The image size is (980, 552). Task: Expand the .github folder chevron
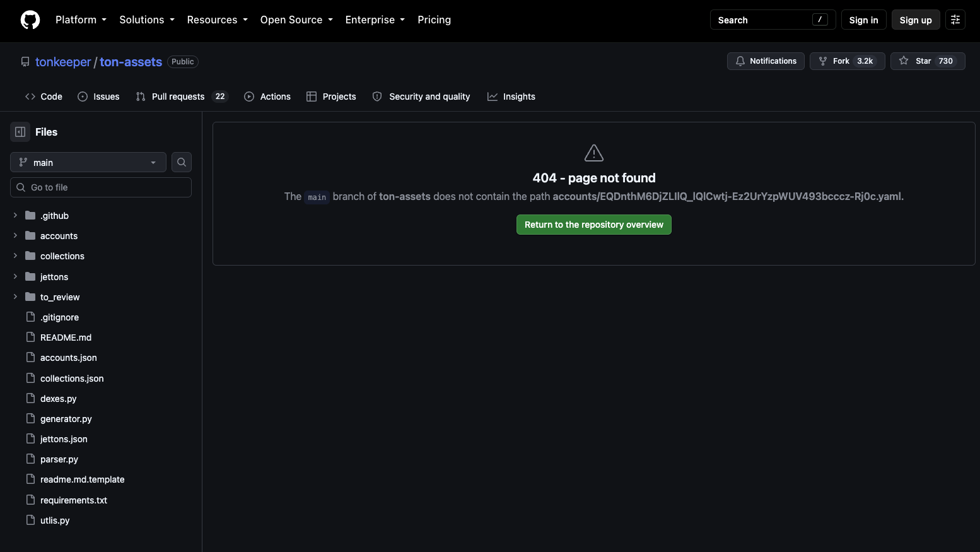point(15,215)
